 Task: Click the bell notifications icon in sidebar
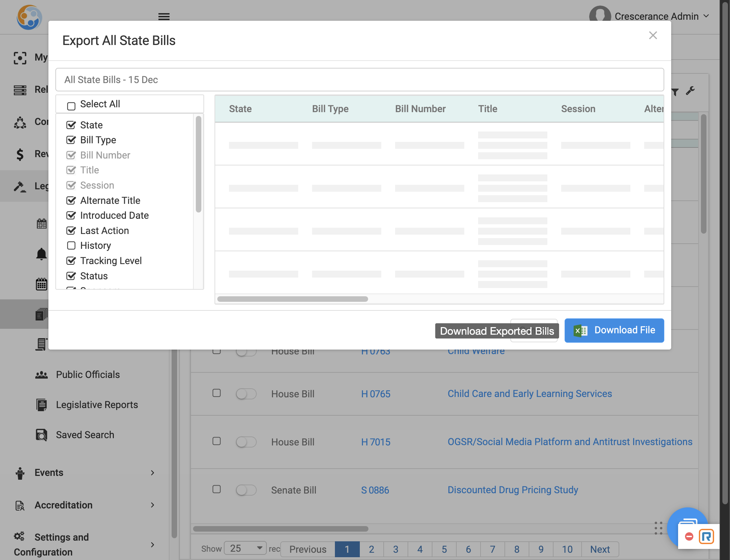click(x=42, y=254)
